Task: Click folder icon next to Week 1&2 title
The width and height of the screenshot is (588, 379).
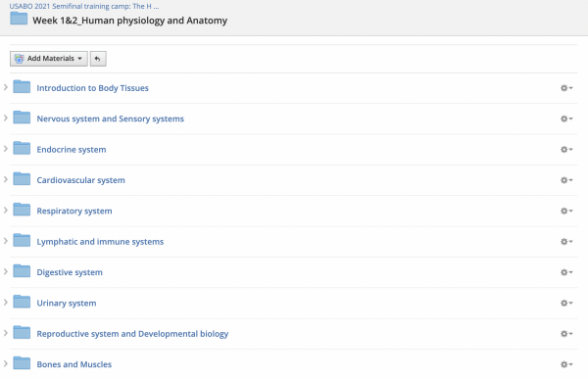Action: click(x=19, y=18)
